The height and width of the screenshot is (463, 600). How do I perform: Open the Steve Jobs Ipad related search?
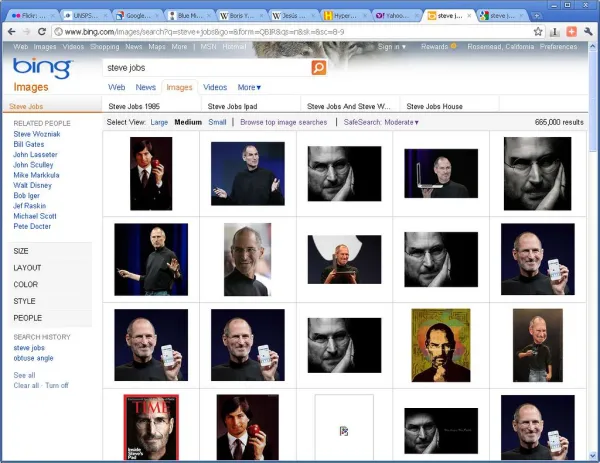pyautogui.click(x=232, y=106)
